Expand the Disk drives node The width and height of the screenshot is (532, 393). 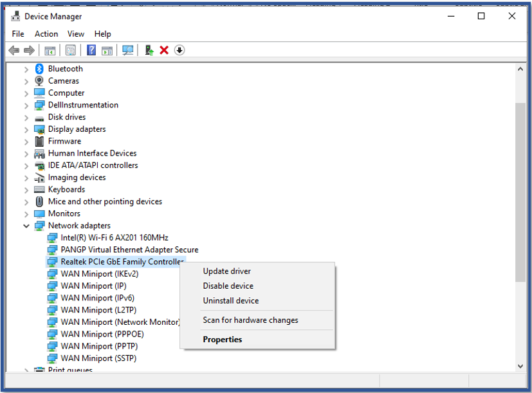(26, 118)
